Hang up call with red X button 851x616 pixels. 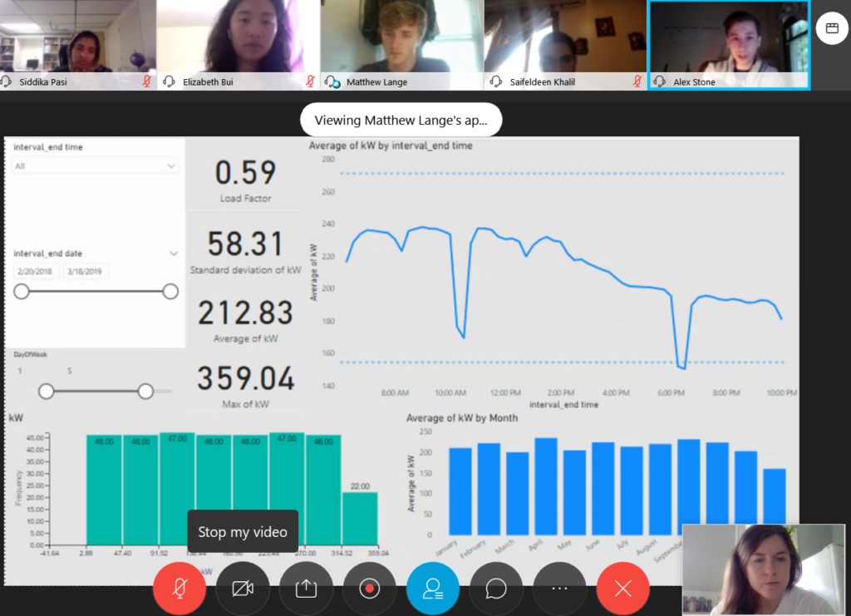622,589
